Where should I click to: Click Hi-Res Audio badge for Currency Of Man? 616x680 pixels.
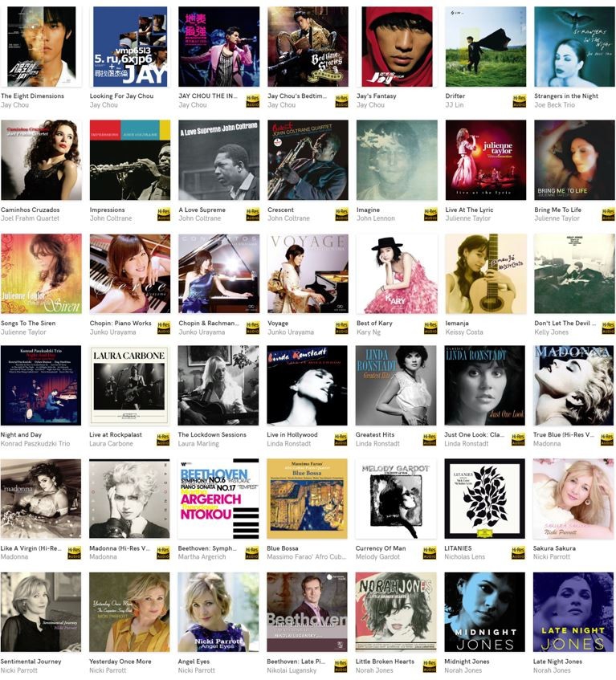(x=430, y=553)
